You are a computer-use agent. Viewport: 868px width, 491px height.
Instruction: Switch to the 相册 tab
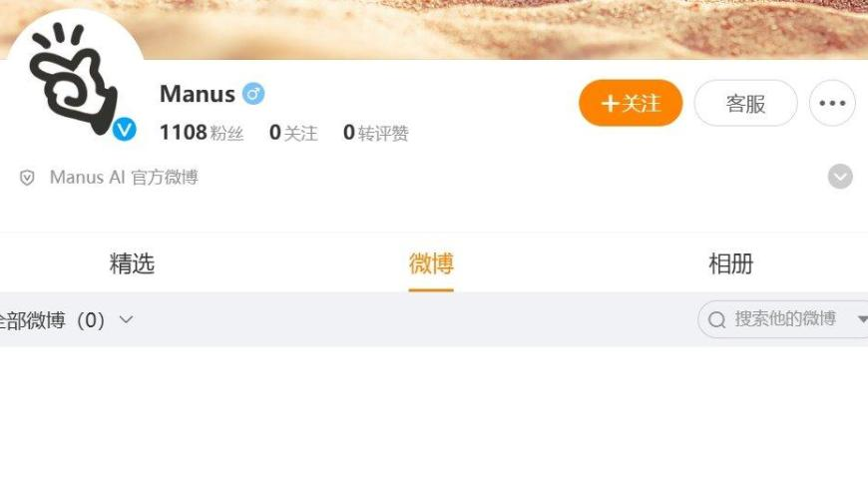(x=730, y=263)
